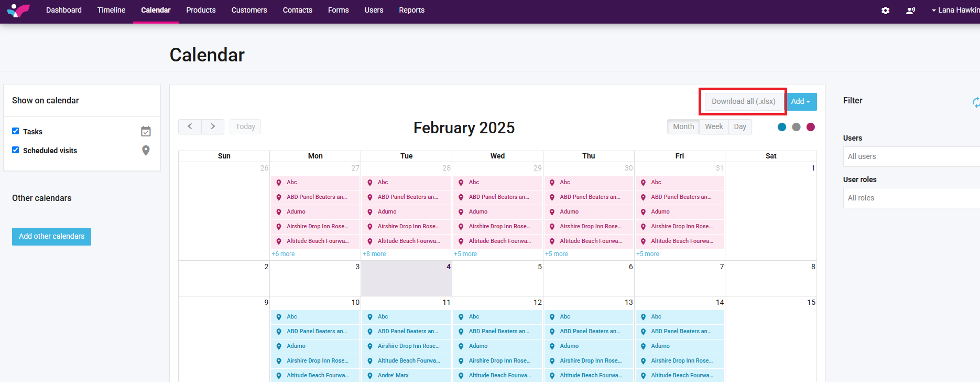Open the Add dropdown button
Image resolution: width=980 pixels, height=382 pixels.
tap(801, 101)
